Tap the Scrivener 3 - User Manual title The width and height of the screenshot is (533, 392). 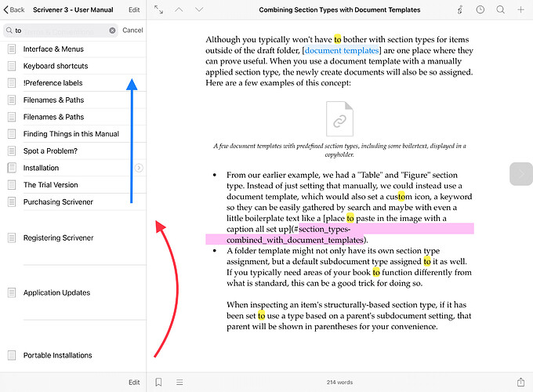click(73, 10)
